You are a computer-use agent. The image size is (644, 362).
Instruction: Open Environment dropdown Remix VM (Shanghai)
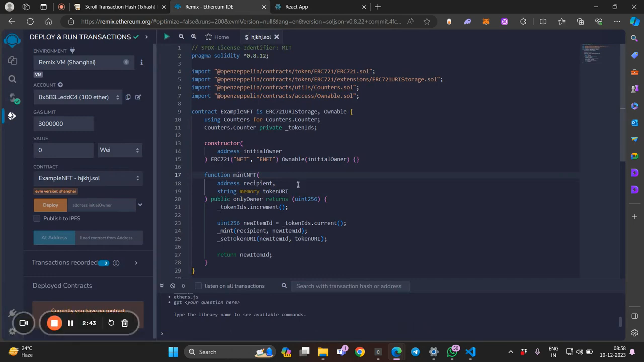84,62
